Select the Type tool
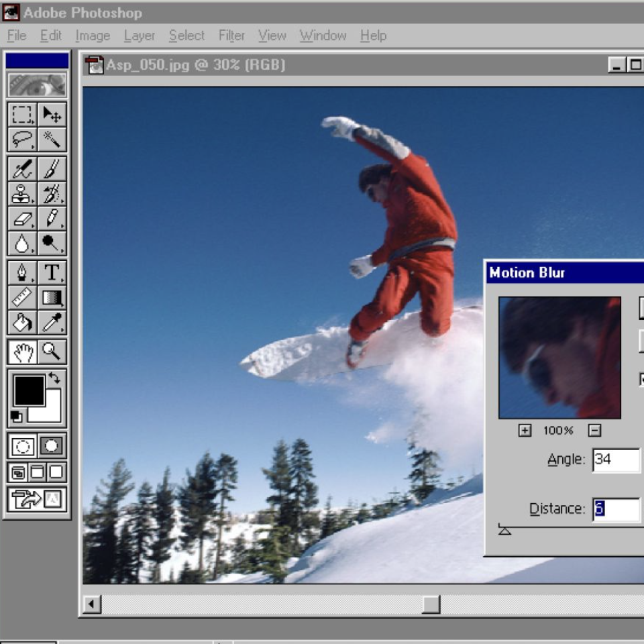Viewport: 644px width, 644px height. tap(52, 273)
